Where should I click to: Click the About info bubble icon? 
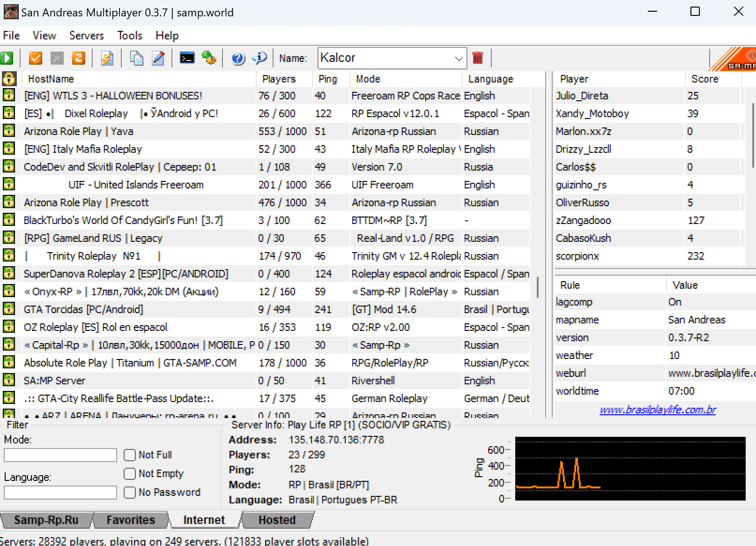(259, 58)
